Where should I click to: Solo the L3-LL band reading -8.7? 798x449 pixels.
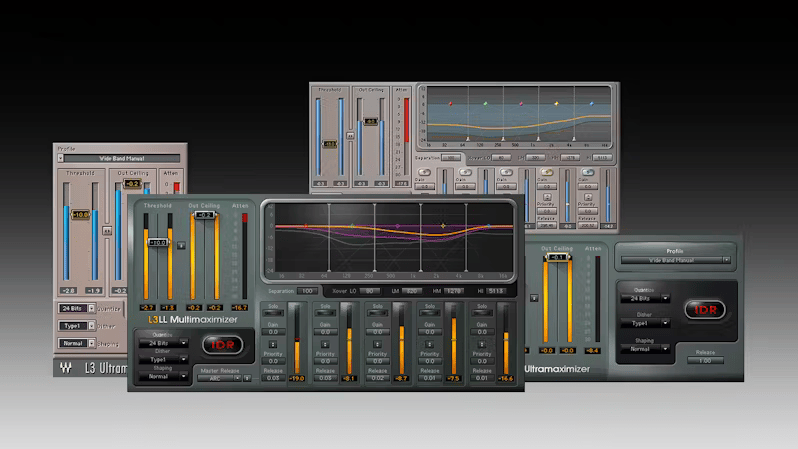[x=377, y=313]
